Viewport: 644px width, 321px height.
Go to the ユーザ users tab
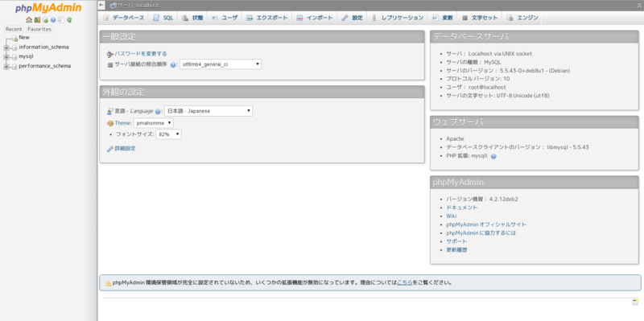pos(225,18)
